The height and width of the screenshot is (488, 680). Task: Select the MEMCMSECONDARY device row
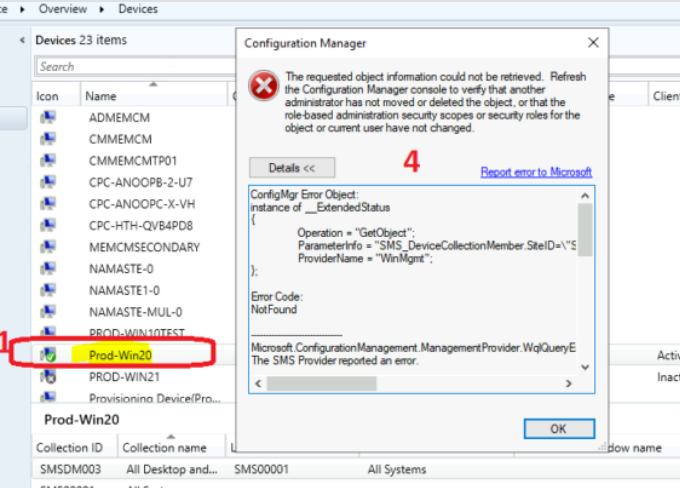[134, 247]
